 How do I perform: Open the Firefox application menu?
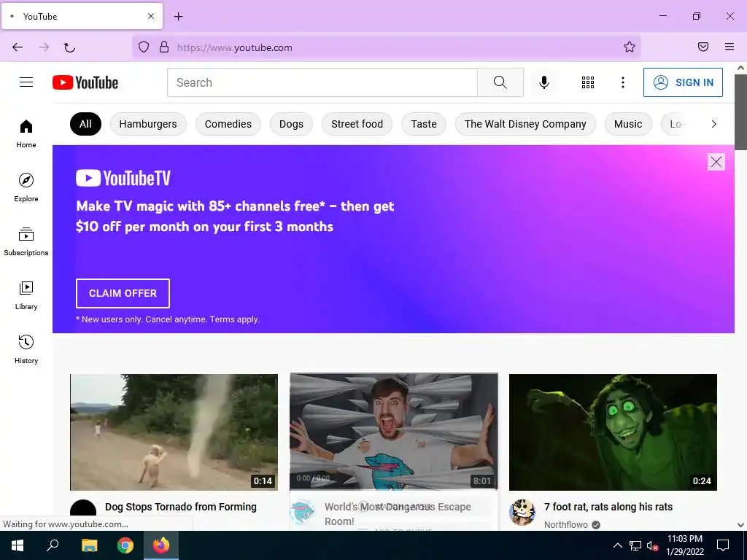(729, 47)
